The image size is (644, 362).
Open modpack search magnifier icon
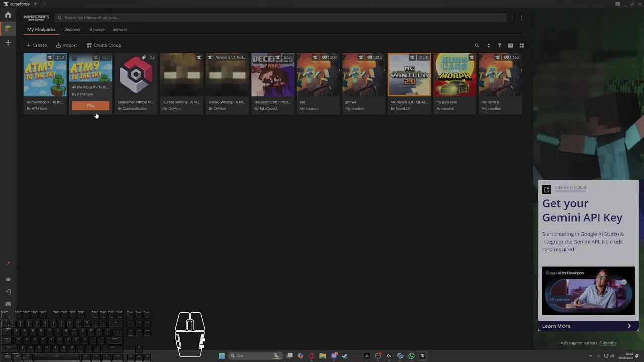point(477,45)
